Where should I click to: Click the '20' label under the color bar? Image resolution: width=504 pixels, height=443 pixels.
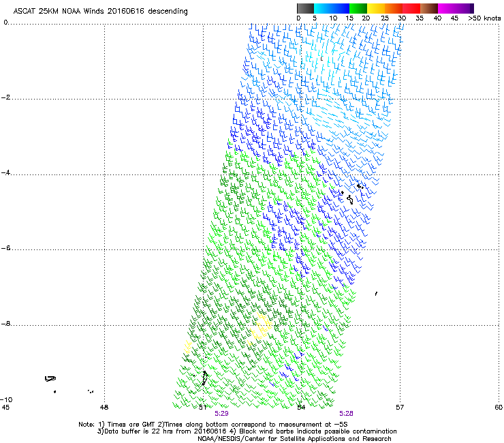click(x=366, y=18)
